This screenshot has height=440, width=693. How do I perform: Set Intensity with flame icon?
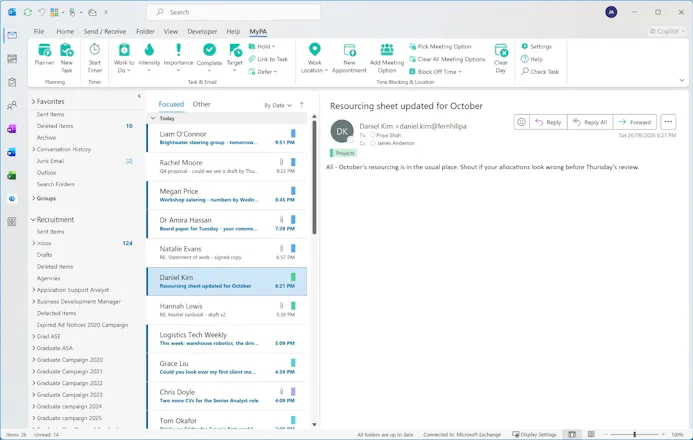coord(149,57)
